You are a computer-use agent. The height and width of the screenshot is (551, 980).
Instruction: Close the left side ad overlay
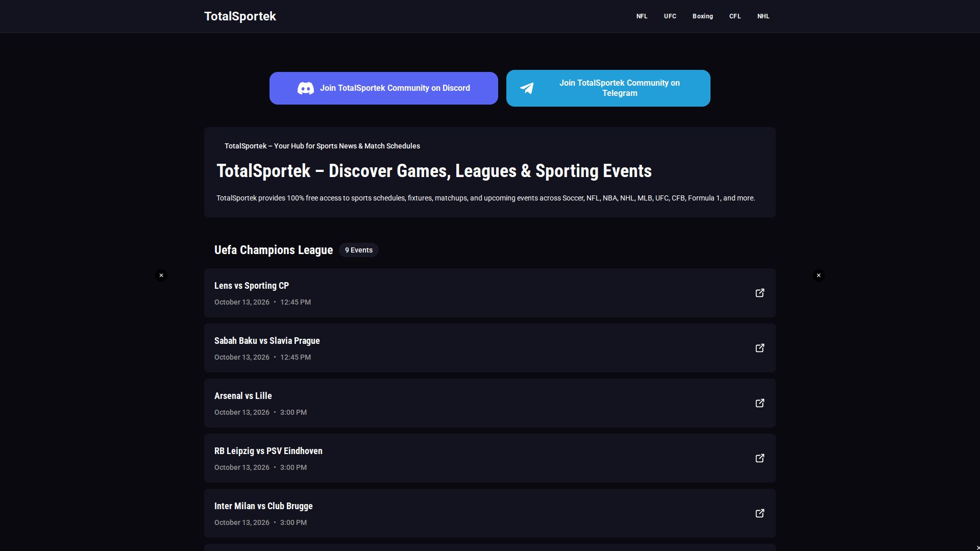161,275
